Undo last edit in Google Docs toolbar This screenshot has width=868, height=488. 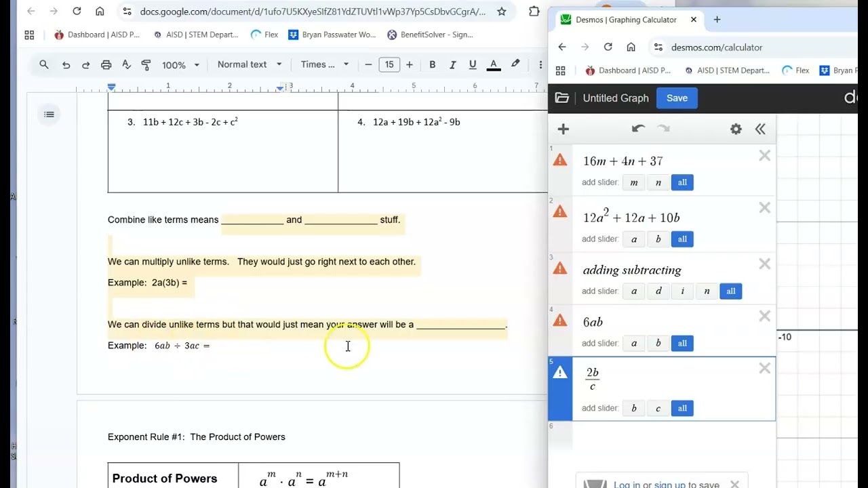click(66, 65)
